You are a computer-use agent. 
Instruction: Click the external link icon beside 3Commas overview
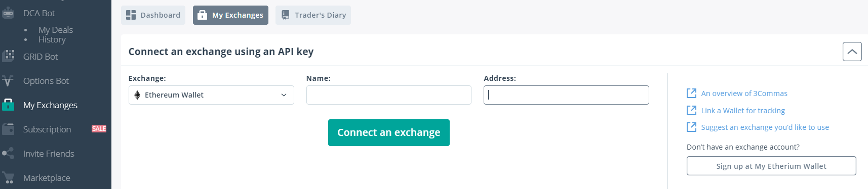coord(691,93)
